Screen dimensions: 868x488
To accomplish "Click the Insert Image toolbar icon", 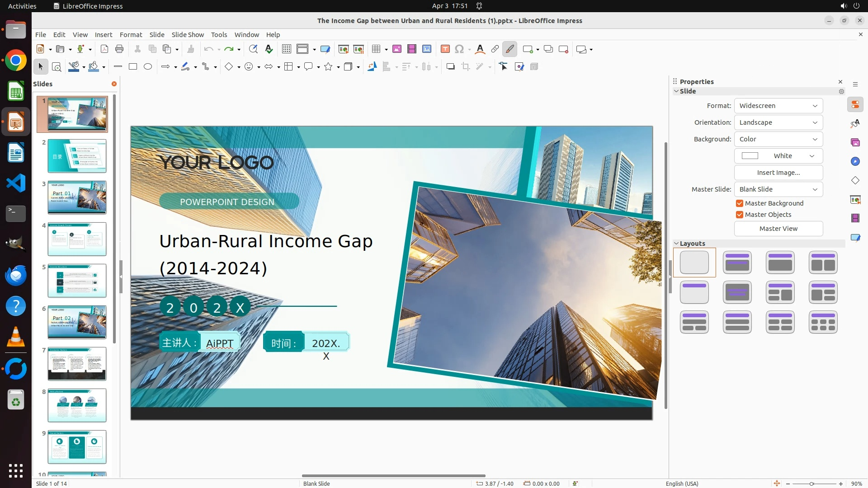I will coord(396,49).
